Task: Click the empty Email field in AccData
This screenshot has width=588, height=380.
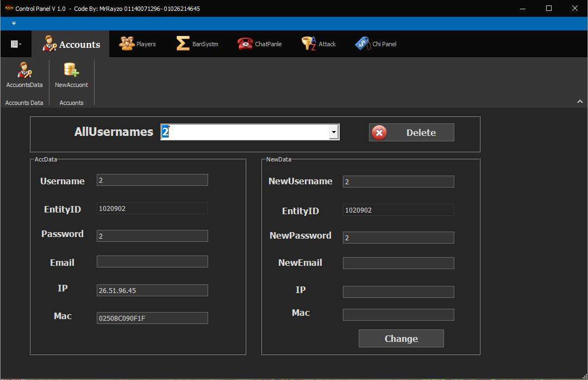Action: click(x=152, y=261)
